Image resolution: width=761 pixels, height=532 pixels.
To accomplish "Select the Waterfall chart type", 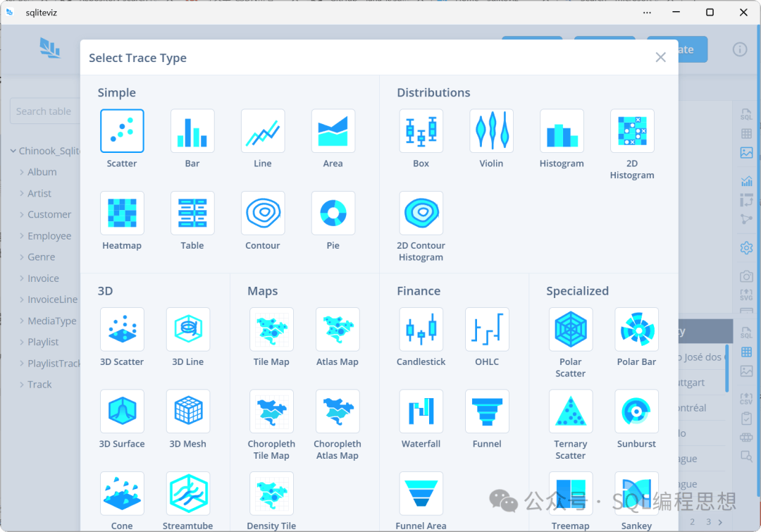I will pyautogui.click(x=421, y=412).
